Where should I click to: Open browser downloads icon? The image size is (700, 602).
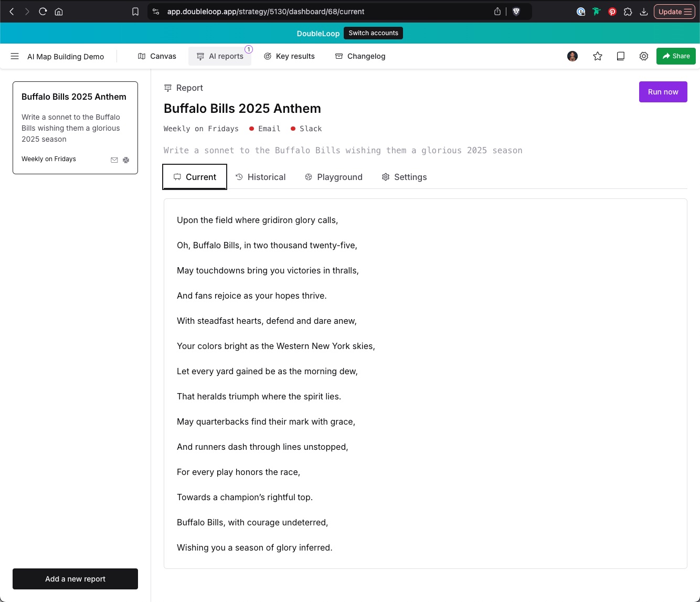coord(644,12)
